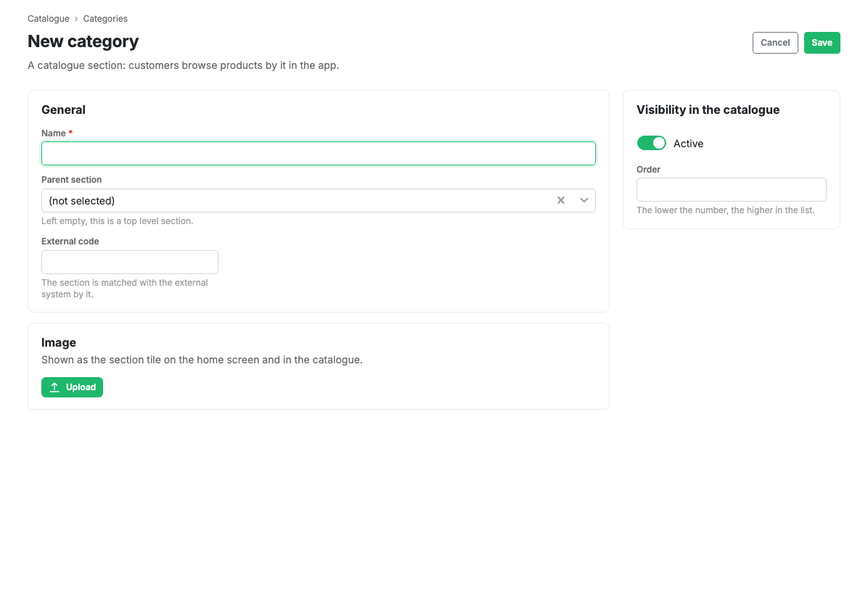This screenshot has height=615, width=868.
Task: Click the General section heading
Action: [x=64, y=110]
